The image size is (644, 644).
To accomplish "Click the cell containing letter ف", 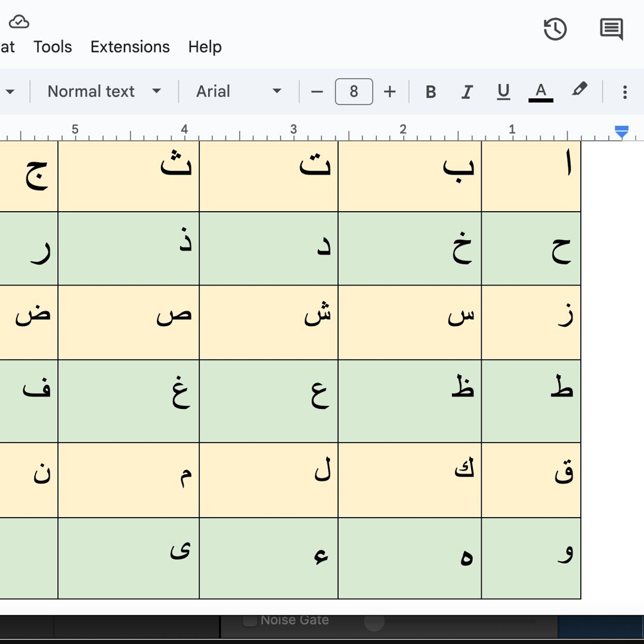I will (x=29, y=401).
